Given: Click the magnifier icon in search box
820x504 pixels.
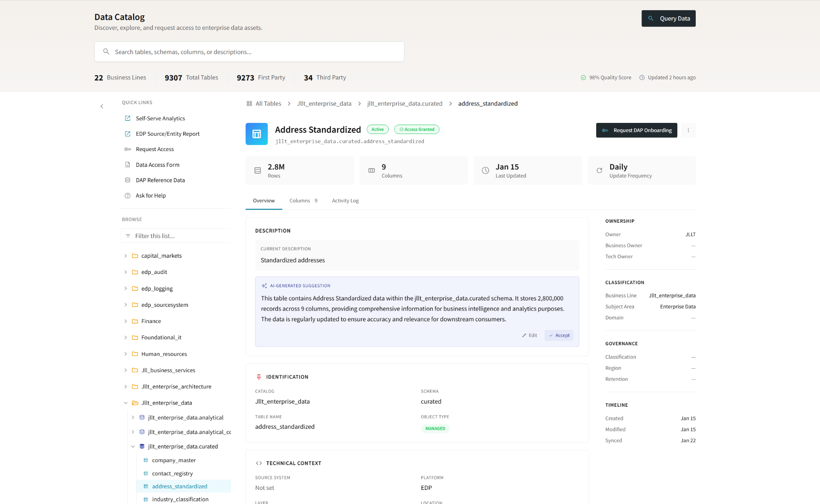Looking at the screenshot, I should pyautogui.click(x=106, y=52).
